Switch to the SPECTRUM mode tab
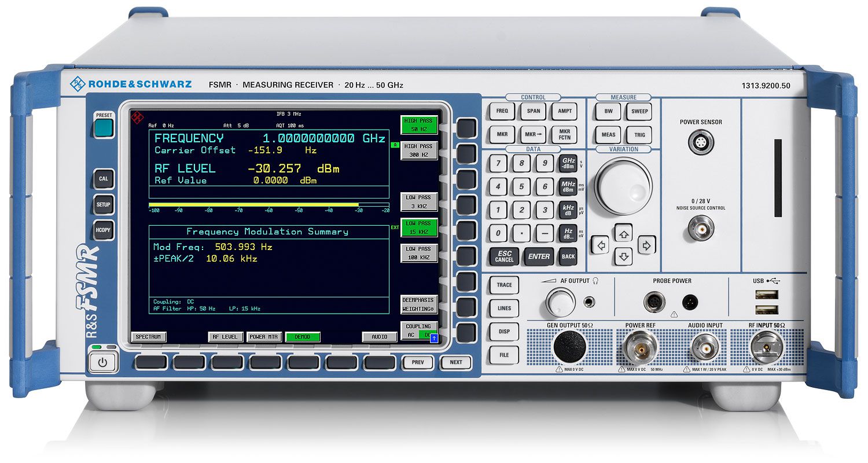Image resolution: width=868 pixels, height=463 pixels. (148, 337)
